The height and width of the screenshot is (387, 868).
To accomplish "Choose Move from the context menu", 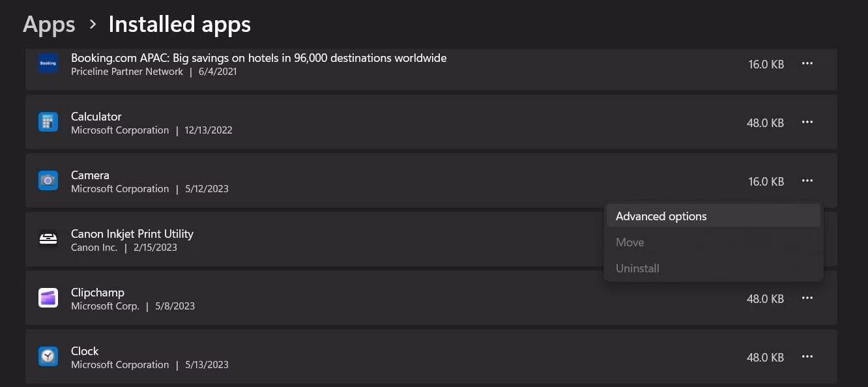I will (629, 242).
